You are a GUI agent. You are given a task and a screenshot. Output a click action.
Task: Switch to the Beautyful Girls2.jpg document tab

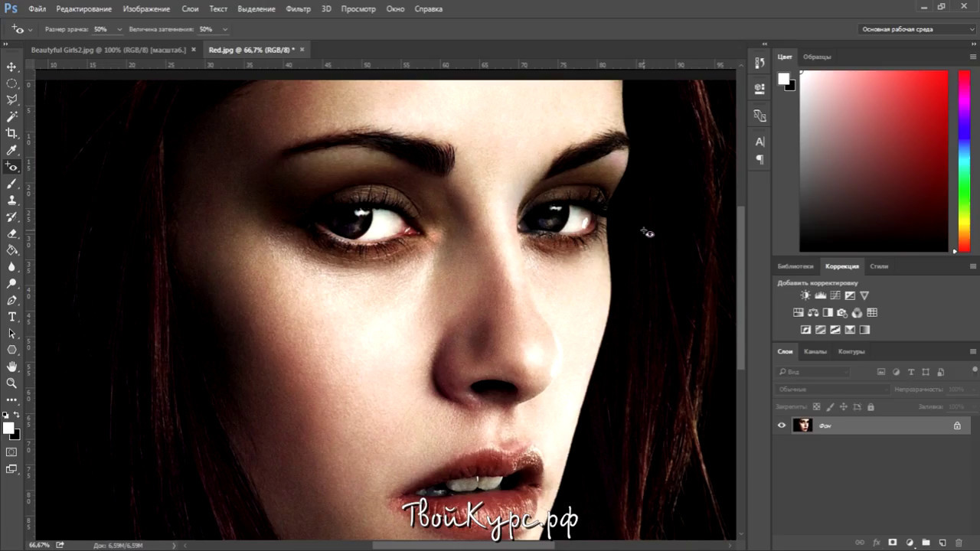click(x=108, y=50)
